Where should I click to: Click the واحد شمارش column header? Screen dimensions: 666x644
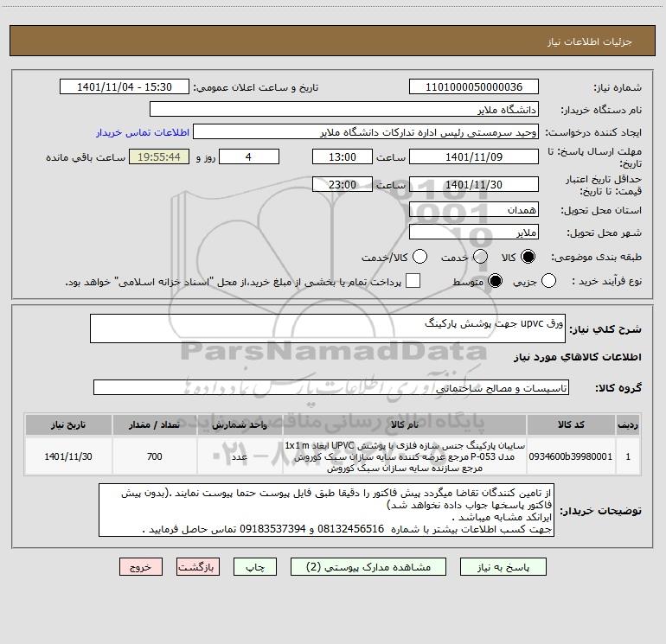[x=240, y=424]
